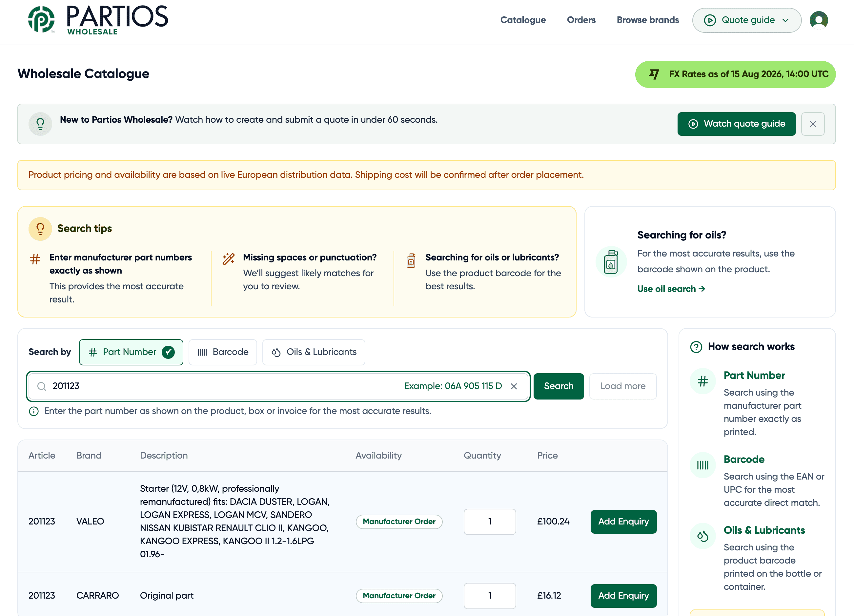Image resolution: width=854 pixels, height=616 pixels.
Task: Click the CARRARO brand cell
Action: (x=97, y=596)
